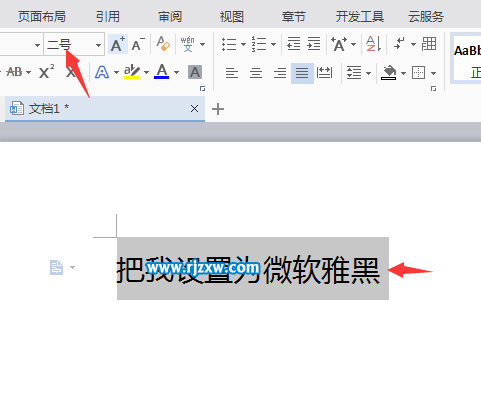The width and height of the screenshot is (481, 401).
Task: Select the 文档1 document tab
Action: [x=105, y=109]
